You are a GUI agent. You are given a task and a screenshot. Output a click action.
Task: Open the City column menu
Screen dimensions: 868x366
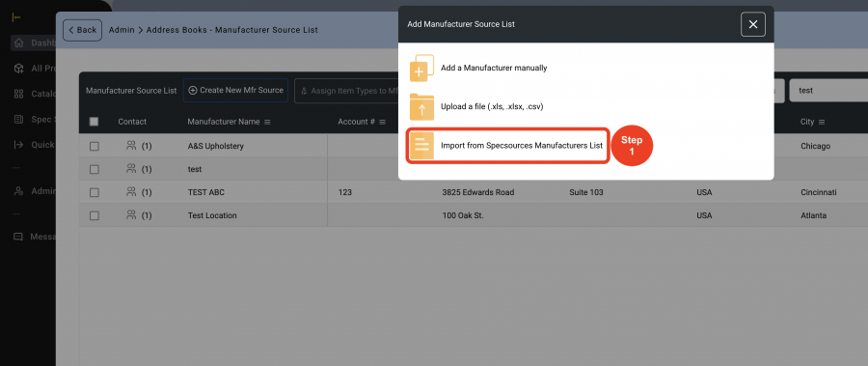[822, 122]
